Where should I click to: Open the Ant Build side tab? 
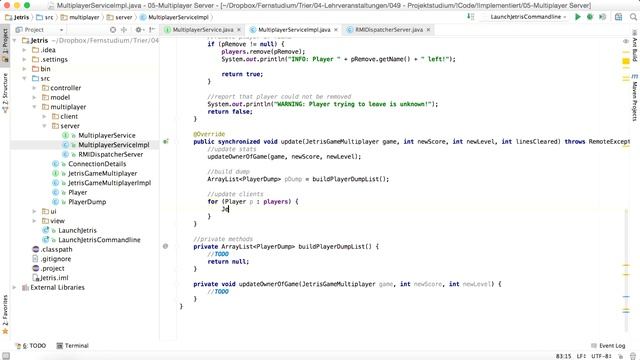pyautogui.click(x=635, y=46)
